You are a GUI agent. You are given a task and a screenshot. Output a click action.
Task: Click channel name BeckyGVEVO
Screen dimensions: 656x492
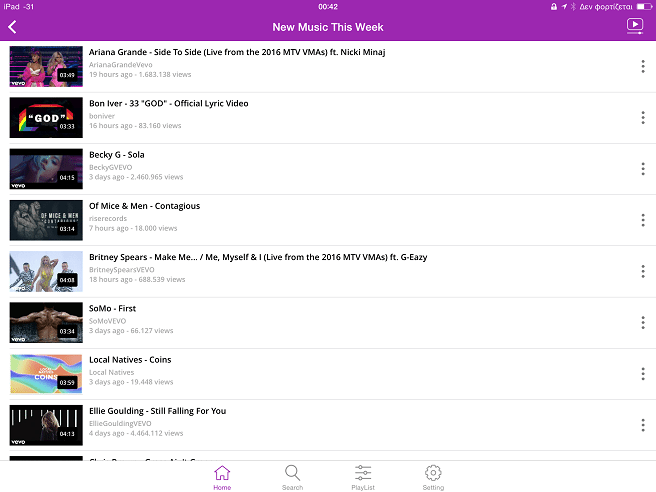(x=110, y=167)
